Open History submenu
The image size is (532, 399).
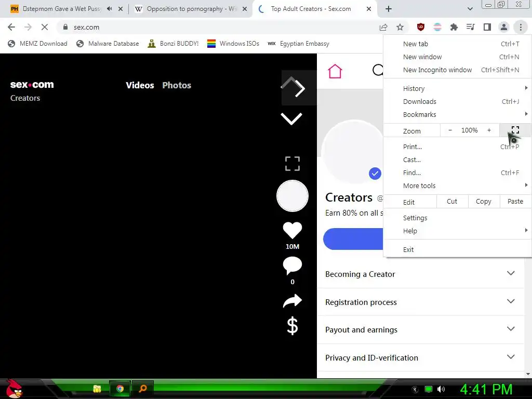coord(457,88)
